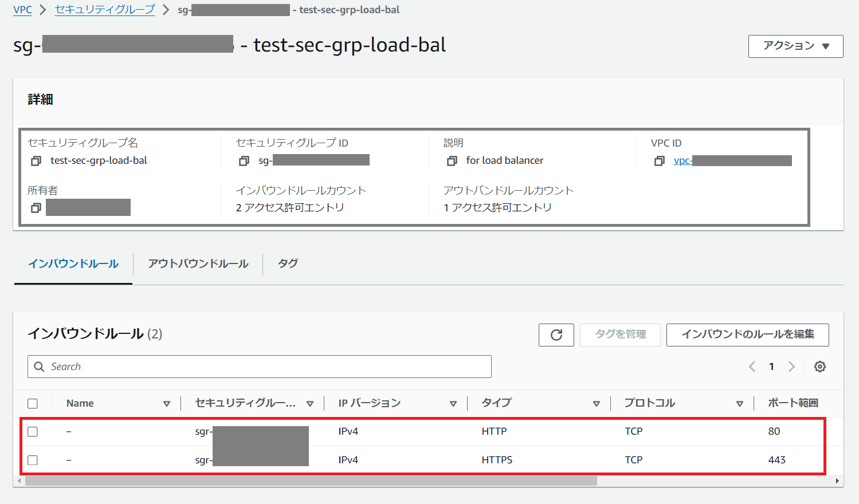The width and height of the screenshot is (859, 504).
Task: Click the インバウンドのルールを編集 button
Action: click(747, 334)
